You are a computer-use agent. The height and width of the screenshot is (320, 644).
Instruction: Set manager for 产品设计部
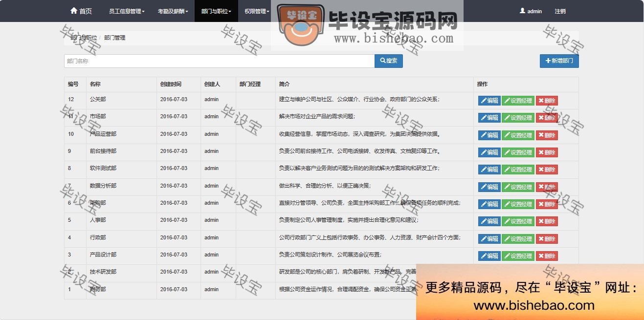tap(518, 256)
